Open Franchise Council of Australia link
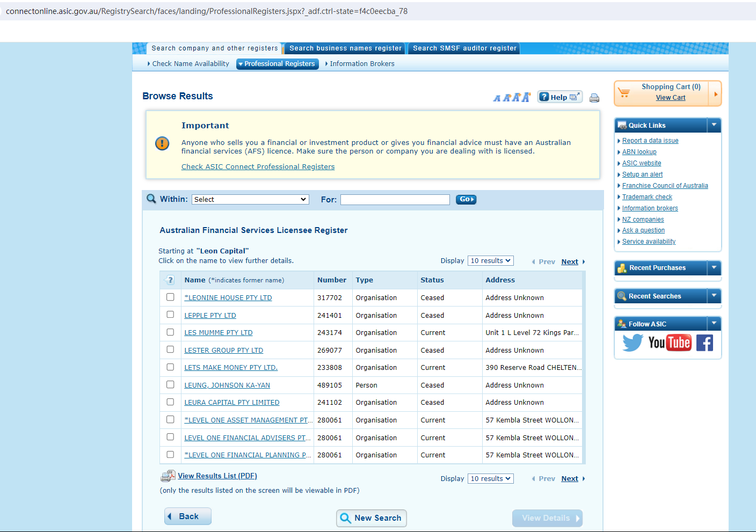This screenshot has width=756, height=532. point(665,186)
